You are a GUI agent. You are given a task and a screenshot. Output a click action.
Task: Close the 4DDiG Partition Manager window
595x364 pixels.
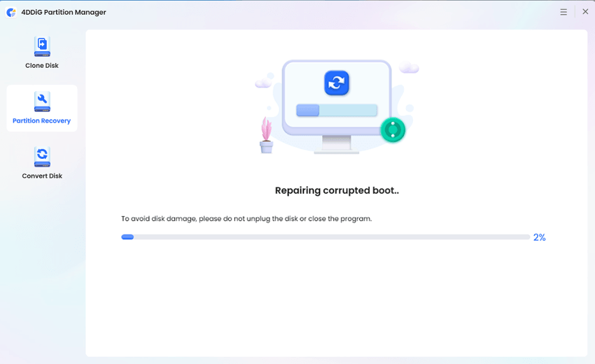point(585,12)
